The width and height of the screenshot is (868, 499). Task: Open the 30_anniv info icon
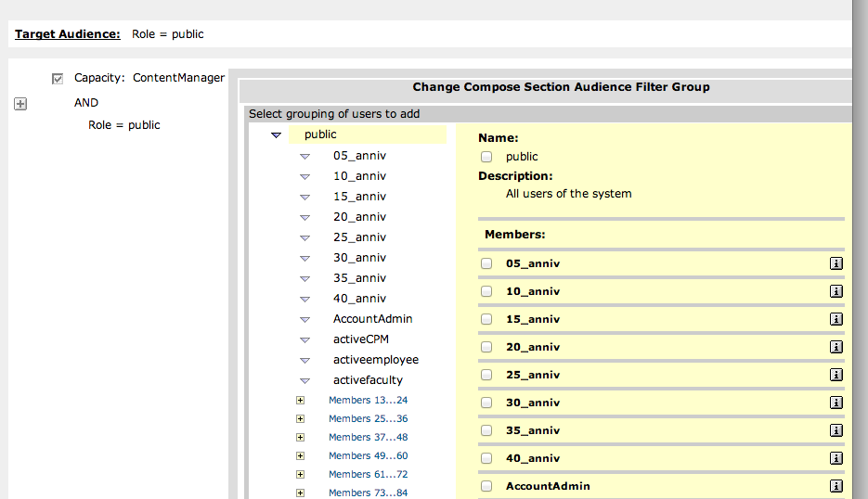[x=836, y=403]
